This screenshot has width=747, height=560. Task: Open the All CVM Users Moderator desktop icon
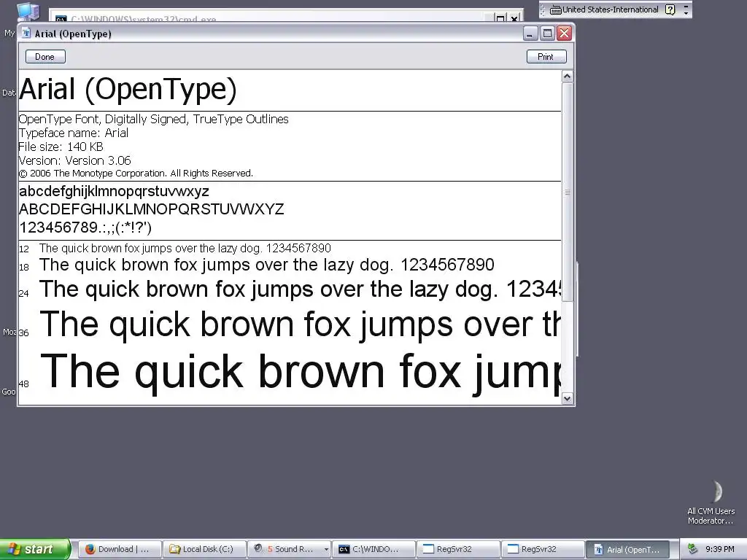[x=711, y=502]
